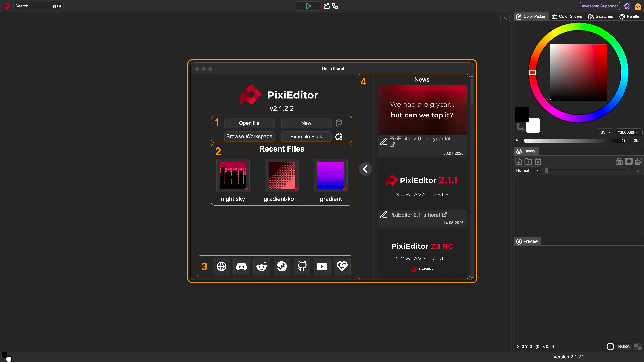
Task: Click the Example Files button
Action: click(306, 136)
